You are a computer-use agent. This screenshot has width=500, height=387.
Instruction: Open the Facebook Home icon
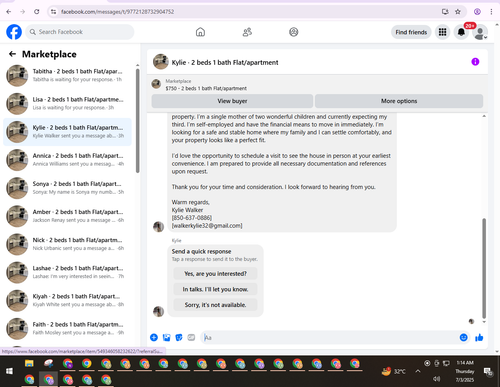click(200, 32)
